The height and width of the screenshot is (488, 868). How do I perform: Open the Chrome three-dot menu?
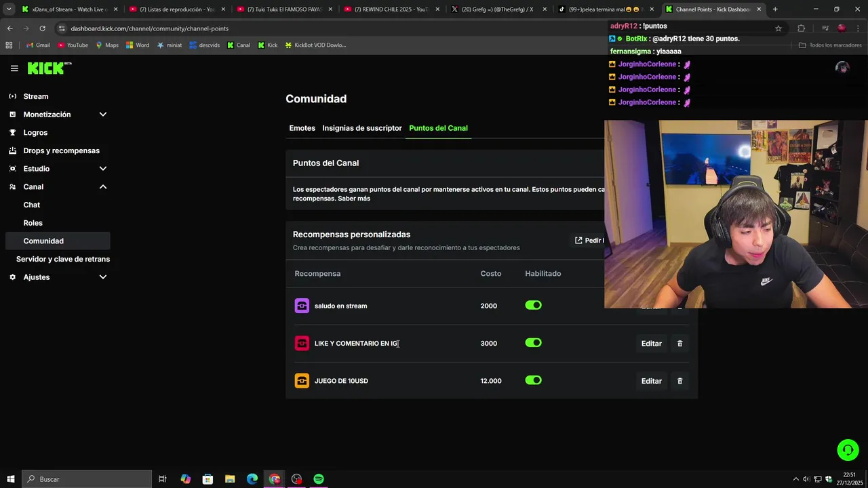click(858, 28)
